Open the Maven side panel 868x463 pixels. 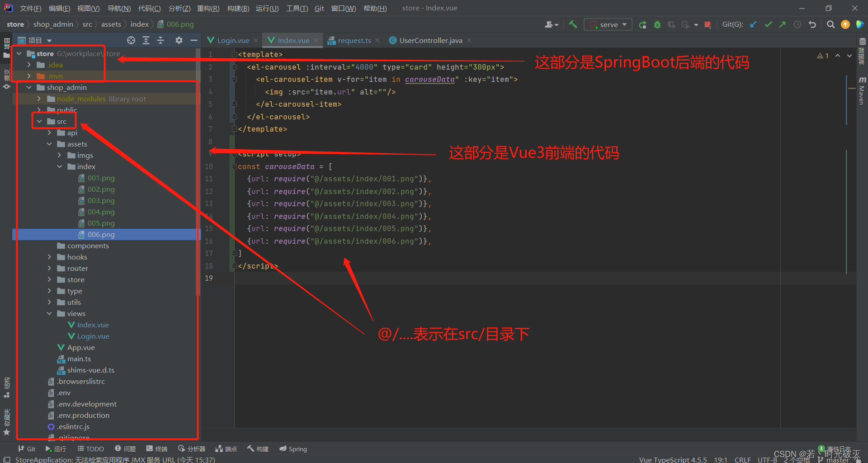point(862,90)
